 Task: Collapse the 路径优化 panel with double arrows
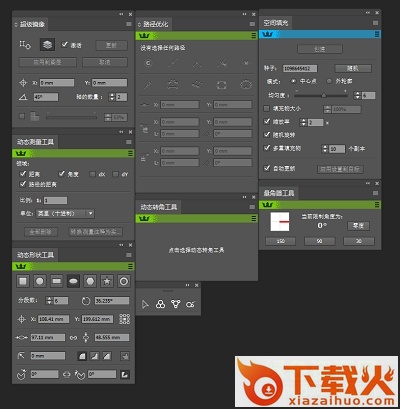tap(245, 14)
